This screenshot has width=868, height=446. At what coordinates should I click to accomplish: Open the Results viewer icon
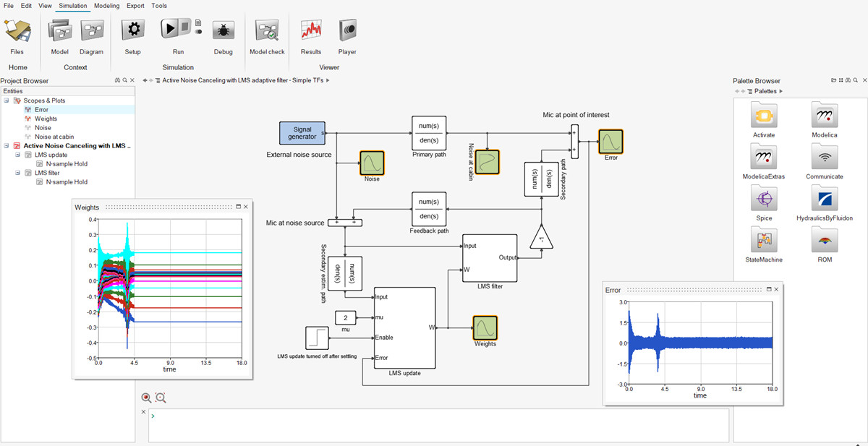[x=311, y=30]
